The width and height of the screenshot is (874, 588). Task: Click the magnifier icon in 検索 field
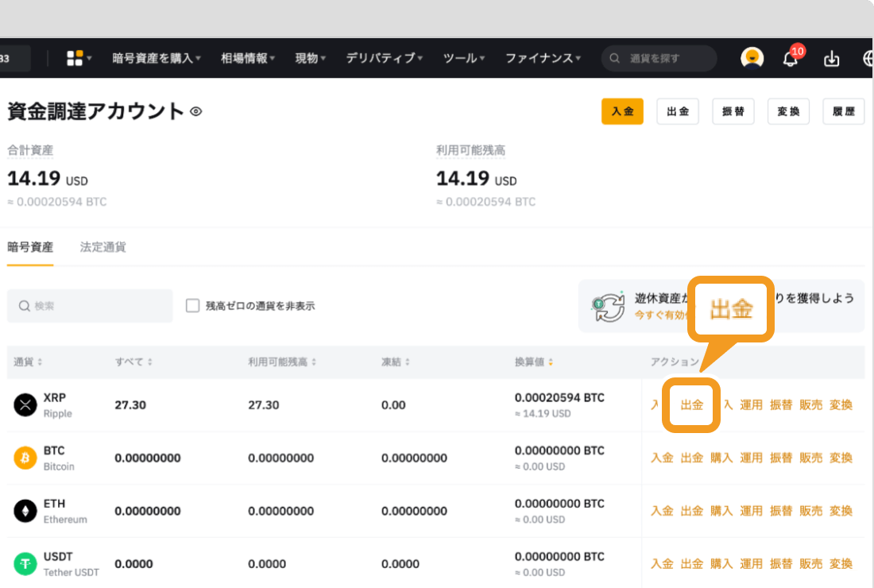click(24, 306)
